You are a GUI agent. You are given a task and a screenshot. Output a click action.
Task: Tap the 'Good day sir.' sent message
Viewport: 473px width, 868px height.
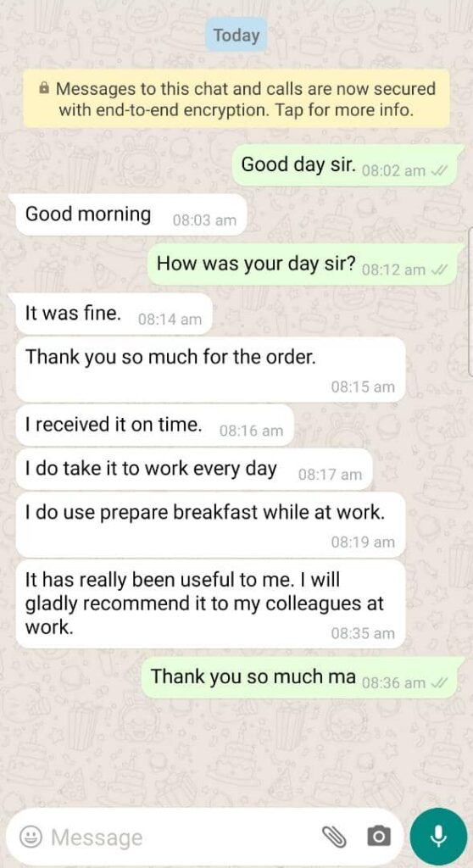[348, 165]
